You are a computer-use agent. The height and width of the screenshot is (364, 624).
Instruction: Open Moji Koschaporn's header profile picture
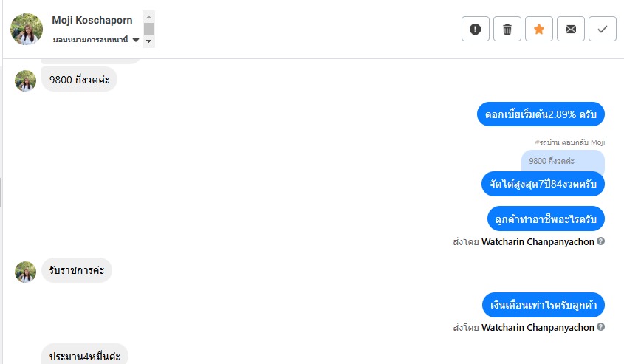pos(26,29)
